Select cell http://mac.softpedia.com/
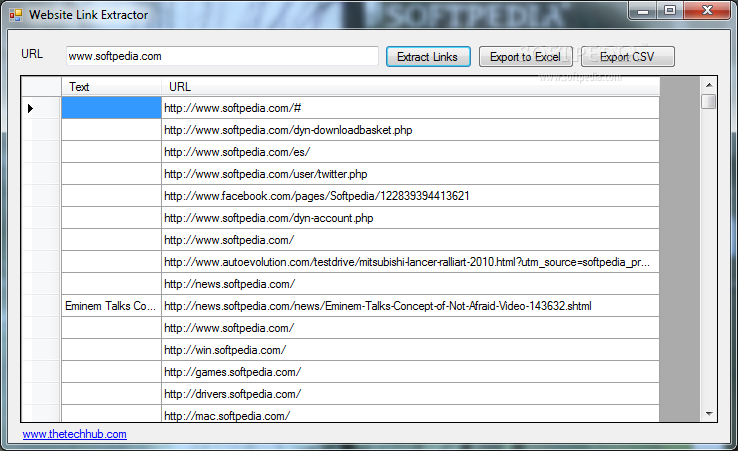The width and height of the screenshot is (738, 451). (410, 414)
